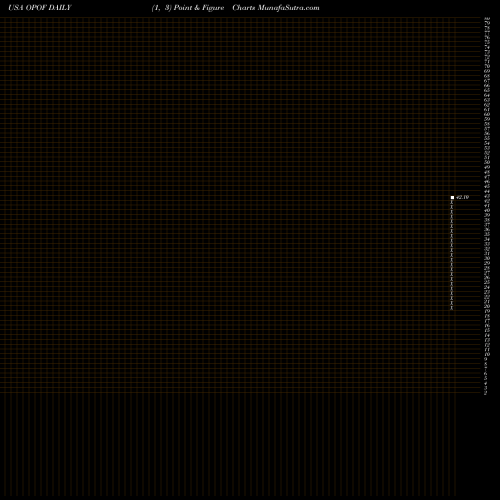The image size is (500, 500).
Task: Click the "Charts MunafaSutra.com" text
Action: (276, 8)
